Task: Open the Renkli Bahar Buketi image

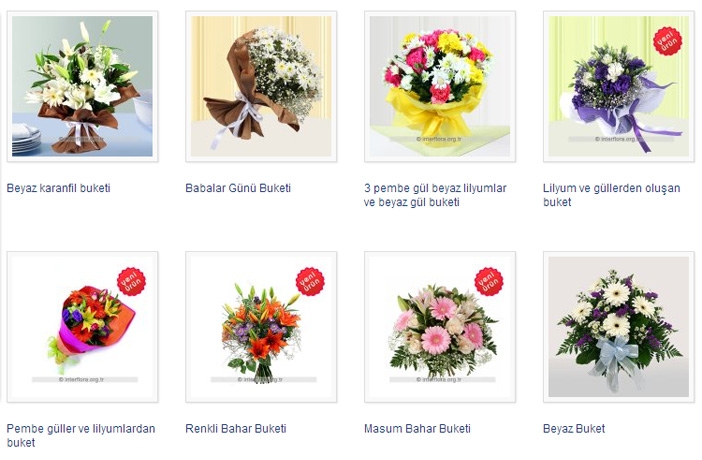Action: 261,327
